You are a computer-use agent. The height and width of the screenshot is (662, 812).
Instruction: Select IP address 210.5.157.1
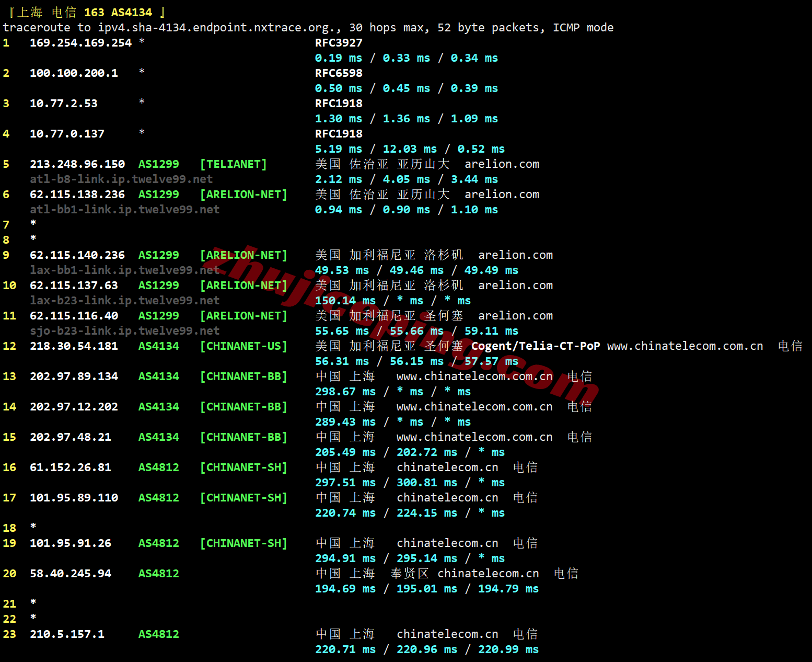67,634
